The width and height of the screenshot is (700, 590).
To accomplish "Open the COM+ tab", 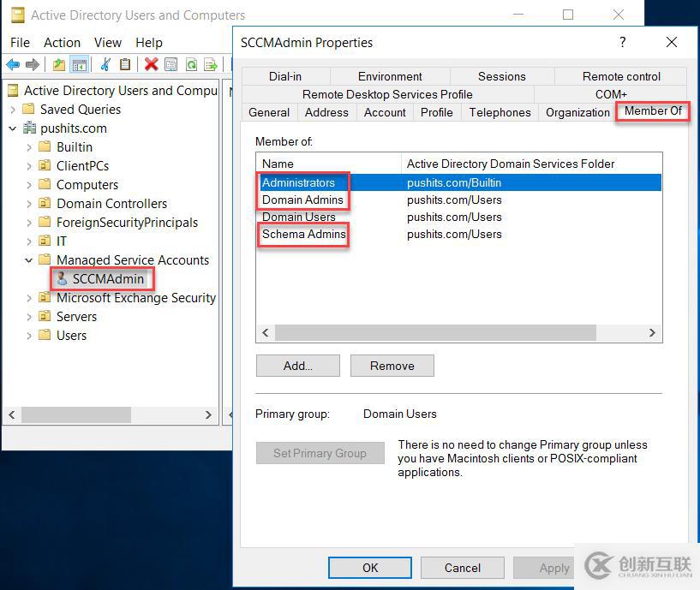I will pos(611,94).
